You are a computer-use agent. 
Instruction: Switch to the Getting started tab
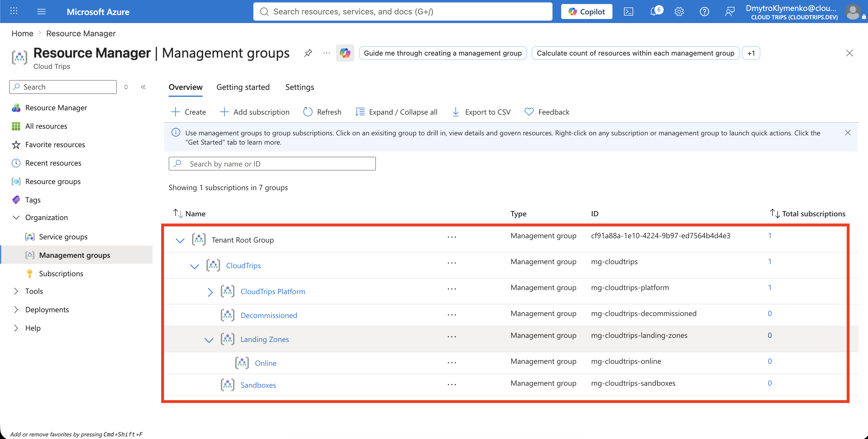(243, 87)
